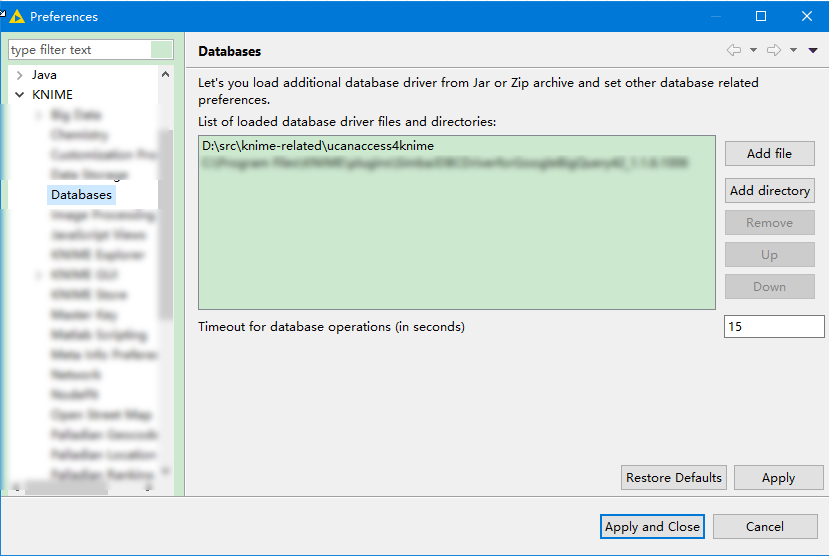Click the KNIME triangle logo in title bar

click(x=17, y=16)
